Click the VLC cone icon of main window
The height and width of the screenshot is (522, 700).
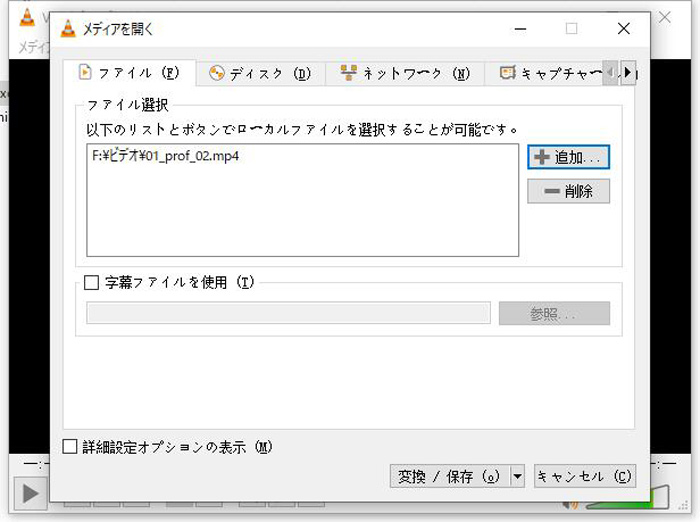click(x=27, y=17)
